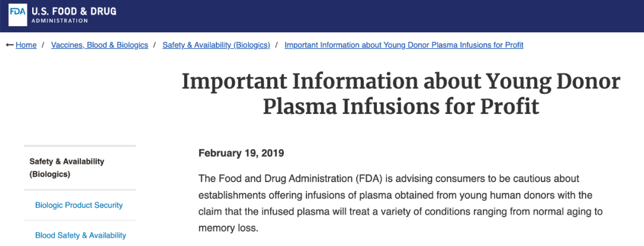Open Blood Safety & Availability sidebar link
Image resolution: width=644 pixels, height=246 pixels.
point(80,235)
